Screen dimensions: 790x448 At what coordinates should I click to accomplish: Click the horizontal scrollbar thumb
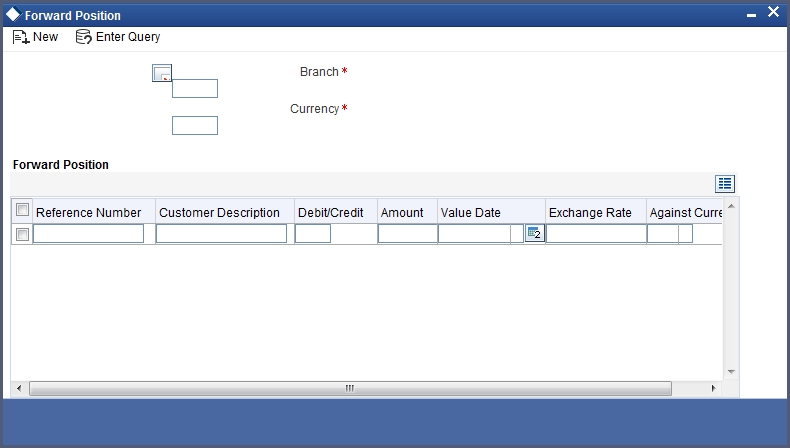click(x=350, y=389)
